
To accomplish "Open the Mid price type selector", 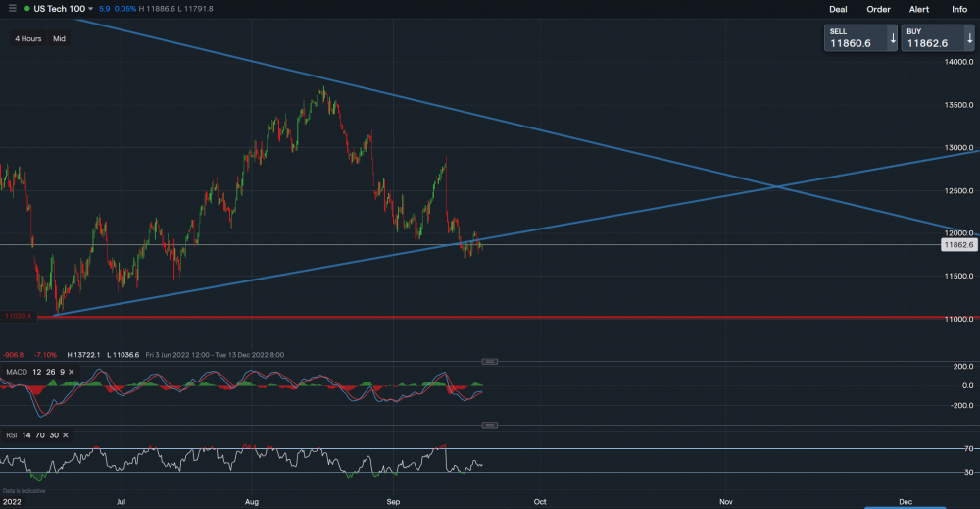I will coord(60,39).
